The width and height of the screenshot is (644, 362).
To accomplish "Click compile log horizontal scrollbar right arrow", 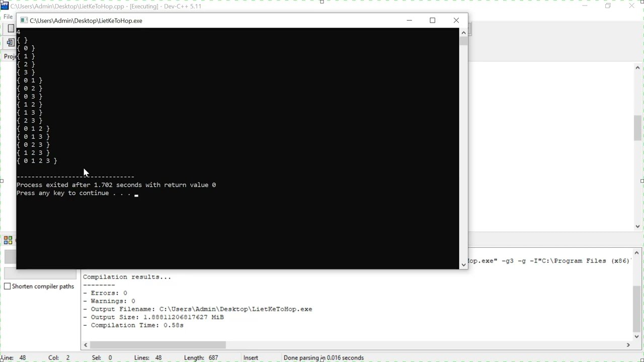I will (628, 345).
